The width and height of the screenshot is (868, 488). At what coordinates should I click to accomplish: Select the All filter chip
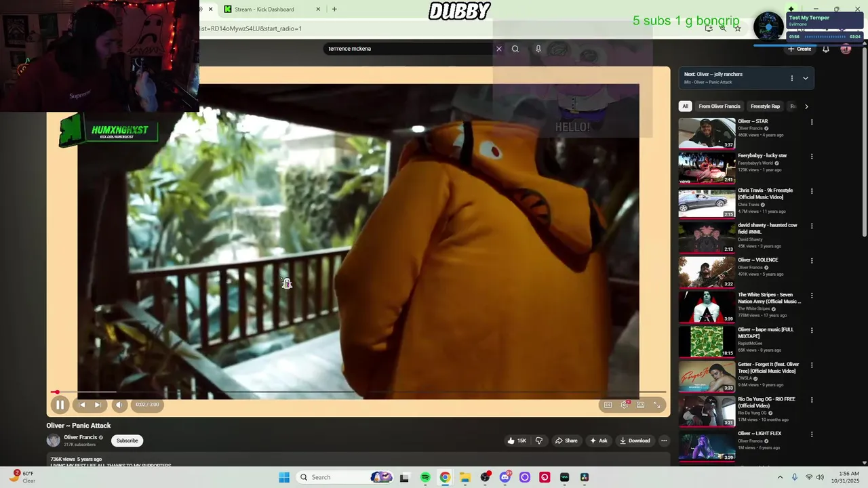[x=686, y=106]
